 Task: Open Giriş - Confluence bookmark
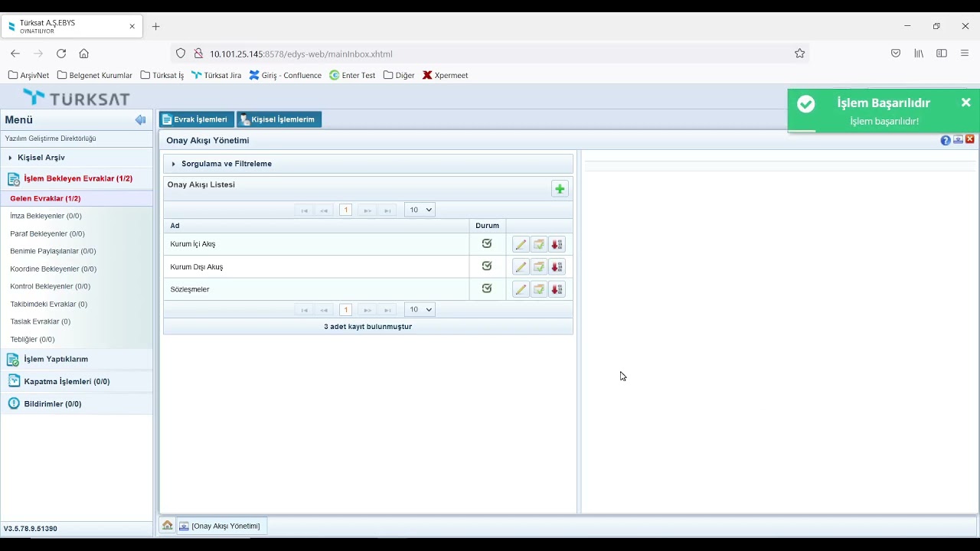pyautogui.click(x=286, y=75)
